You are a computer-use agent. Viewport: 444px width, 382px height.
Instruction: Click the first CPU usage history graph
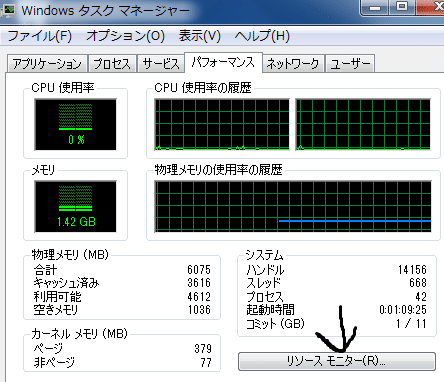coord(222,124)
